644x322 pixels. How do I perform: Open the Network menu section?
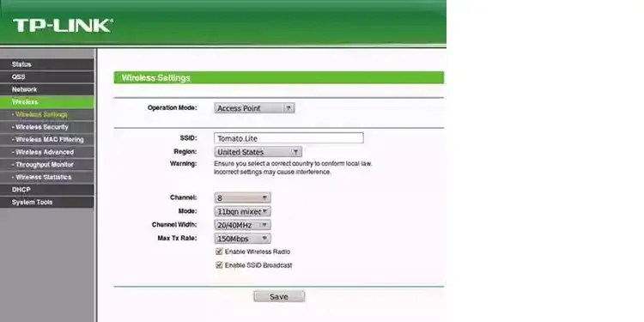(47, 89)
